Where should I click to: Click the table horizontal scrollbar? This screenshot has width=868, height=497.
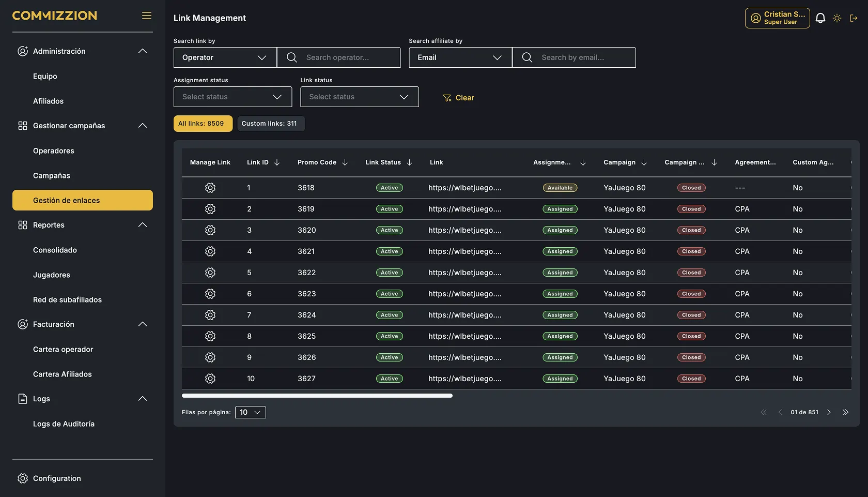(317, 396)
